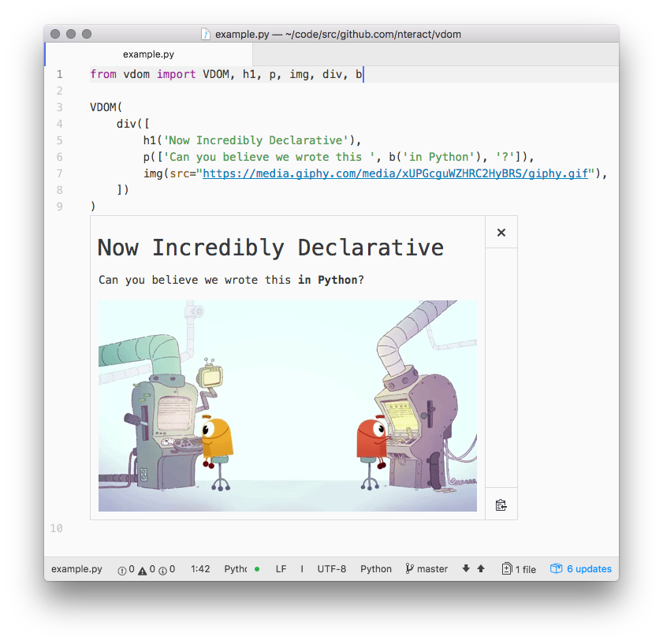
Task: Click the info count icon in status bar
Action: tap(162, 571)
